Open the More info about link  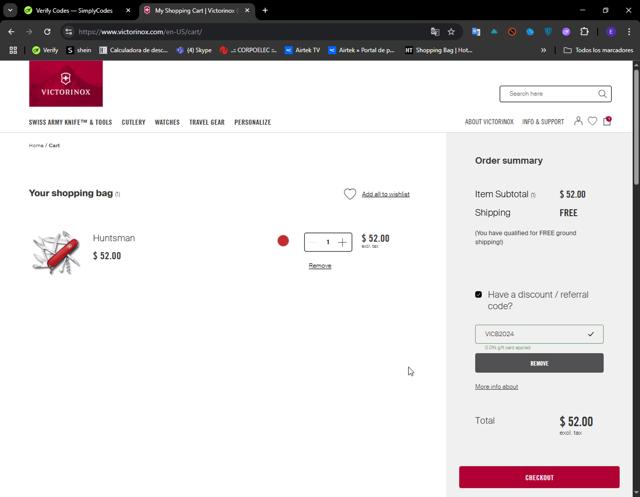[x=496, y=387]
